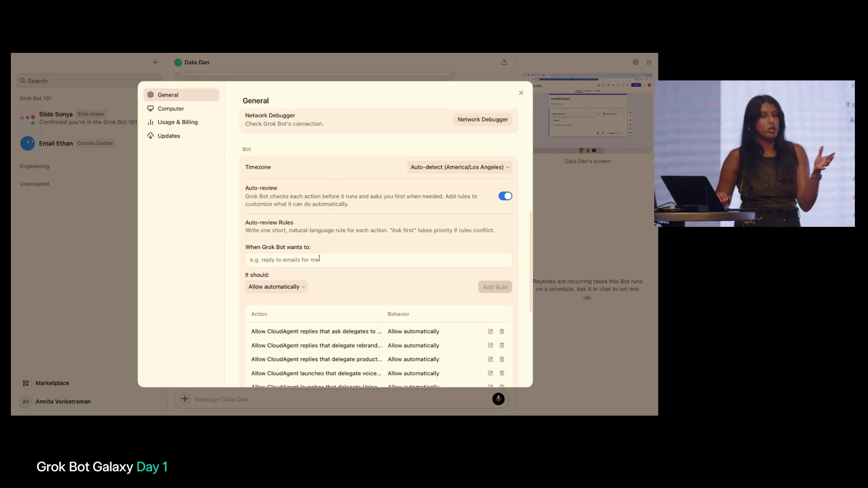Delete the 'delegate rebrand' rule
This screenshot has width=868, height=488.
[x=502, y=345]
